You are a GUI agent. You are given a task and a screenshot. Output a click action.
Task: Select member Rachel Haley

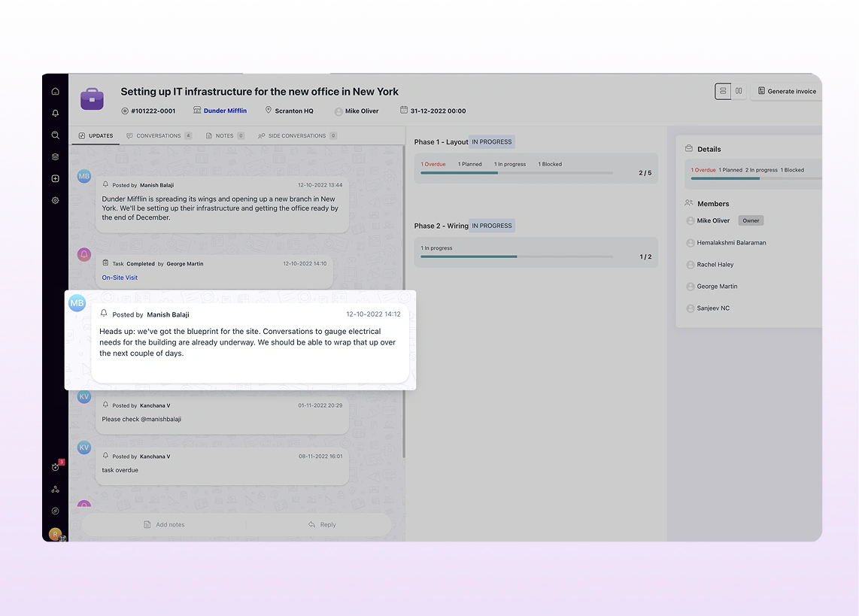click(715, 265)
